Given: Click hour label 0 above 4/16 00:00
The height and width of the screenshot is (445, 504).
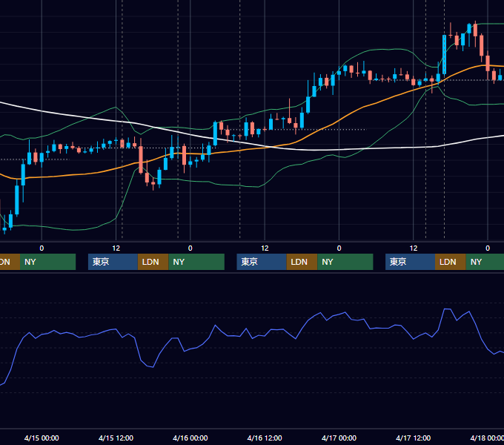Looking at the screenshot, I should click(x=190, y=248).
